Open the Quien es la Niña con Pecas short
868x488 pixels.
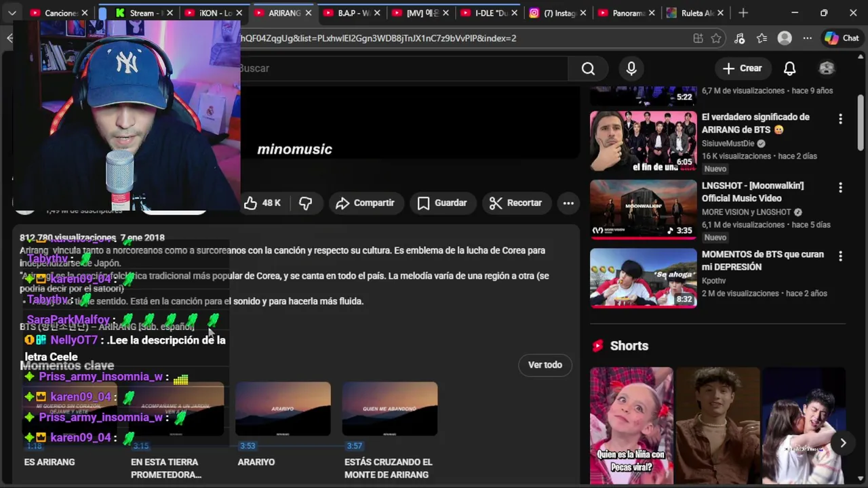click(631, 426)
